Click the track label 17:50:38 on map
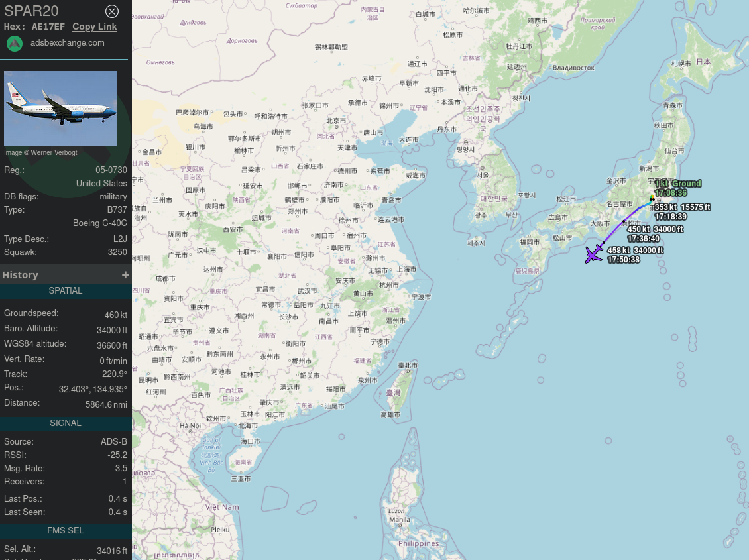The image size is (749, 560). (623, 260)
